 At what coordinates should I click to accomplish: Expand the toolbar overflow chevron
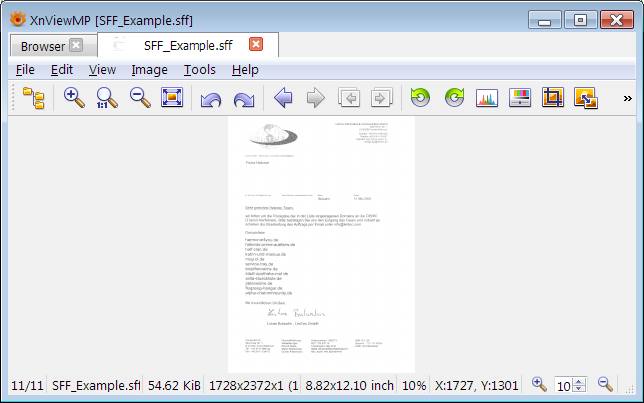[x=628, y=99]
